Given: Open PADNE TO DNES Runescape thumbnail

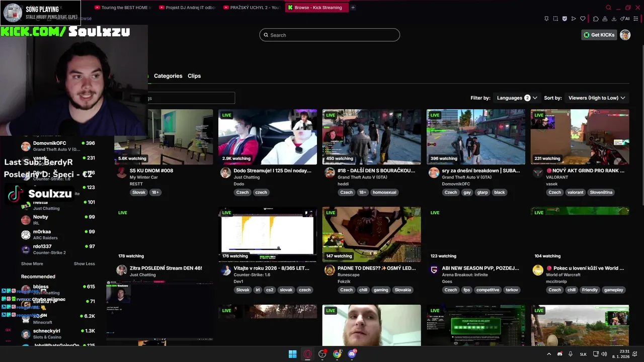Looking at the screenshot, I should pyautogui.click(x=372, y=234).
